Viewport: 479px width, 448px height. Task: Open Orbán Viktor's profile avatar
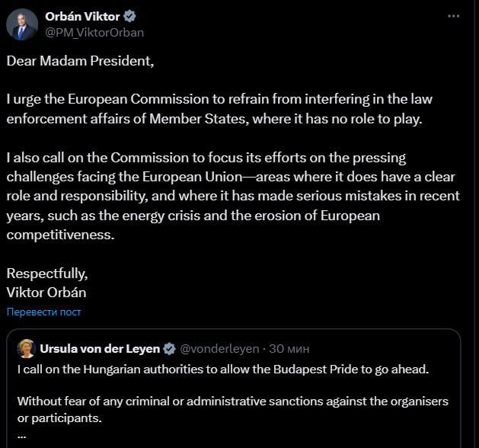[22, 24]
